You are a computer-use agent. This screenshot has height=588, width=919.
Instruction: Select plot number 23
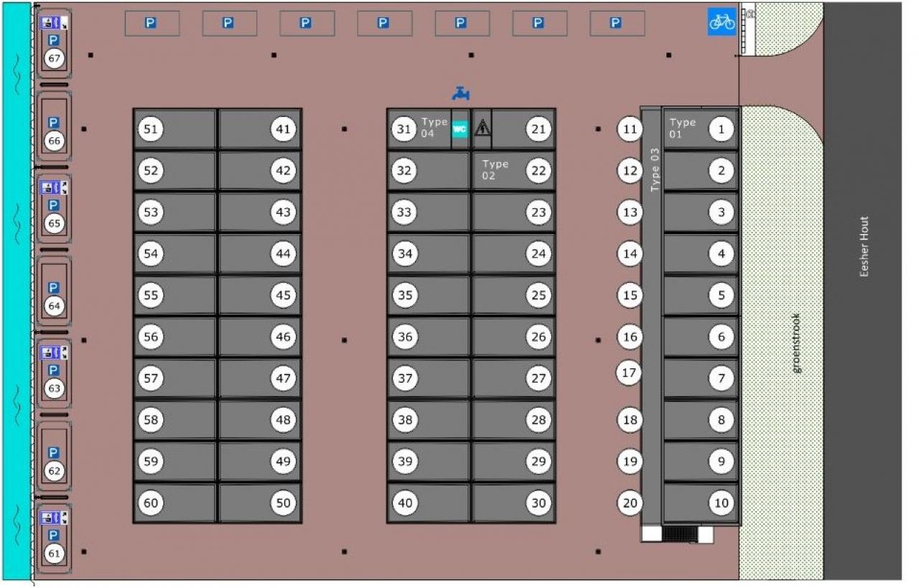[538, 213]
